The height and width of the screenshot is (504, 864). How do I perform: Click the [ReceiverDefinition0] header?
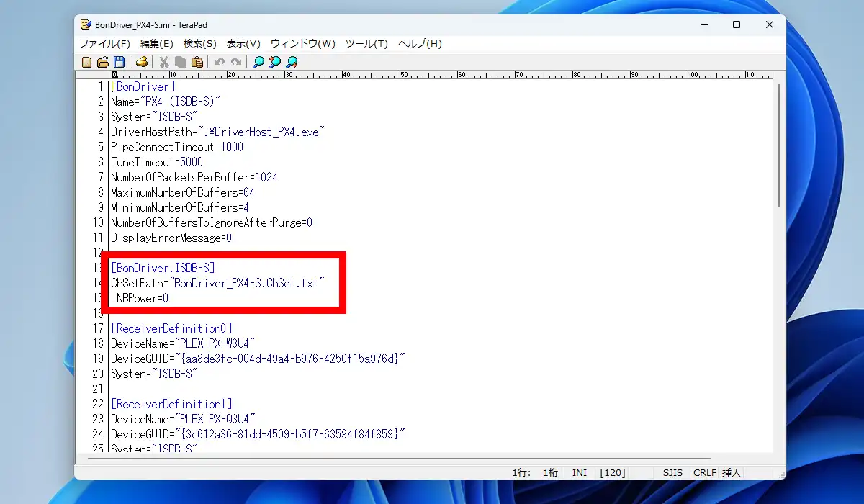(x=171, y=328)
